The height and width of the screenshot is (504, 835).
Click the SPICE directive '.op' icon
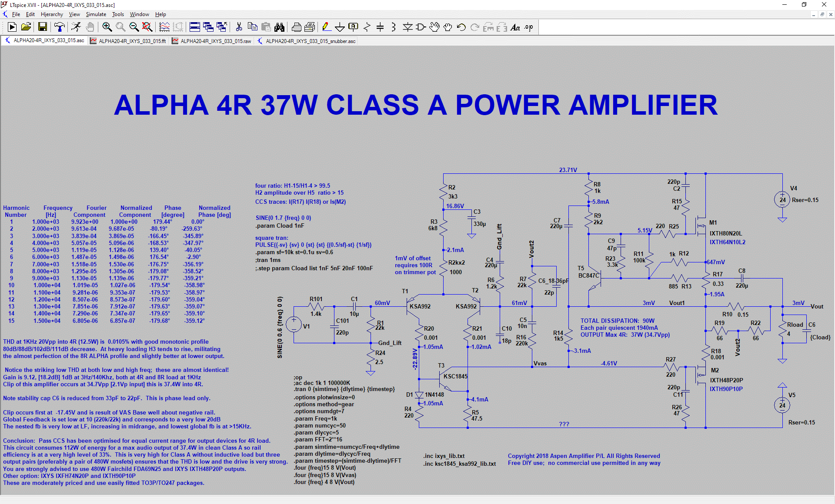529,27
